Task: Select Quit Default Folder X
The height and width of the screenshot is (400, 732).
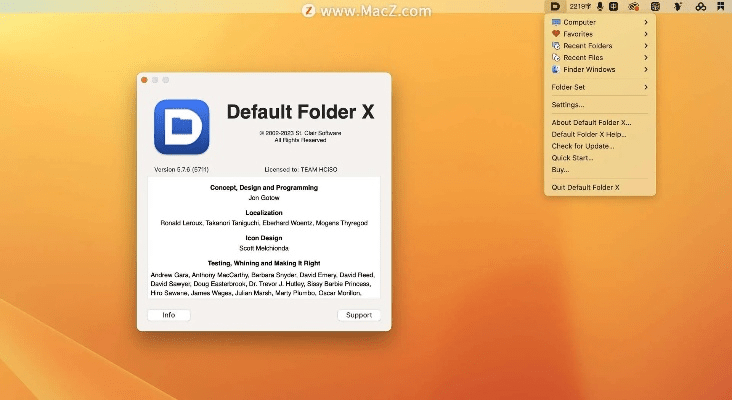Action: pyautogui.click(x=586, y=187)
